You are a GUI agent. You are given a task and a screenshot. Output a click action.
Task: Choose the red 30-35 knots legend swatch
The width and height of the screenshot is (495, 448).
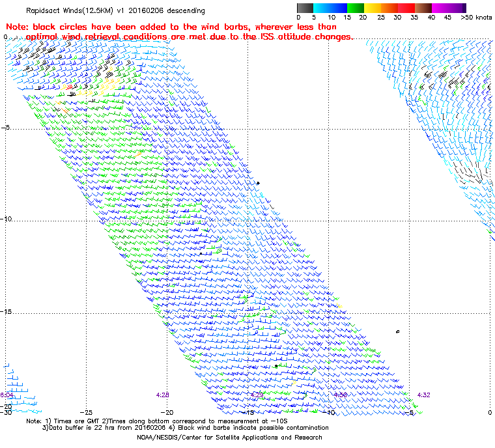(406, 8)
